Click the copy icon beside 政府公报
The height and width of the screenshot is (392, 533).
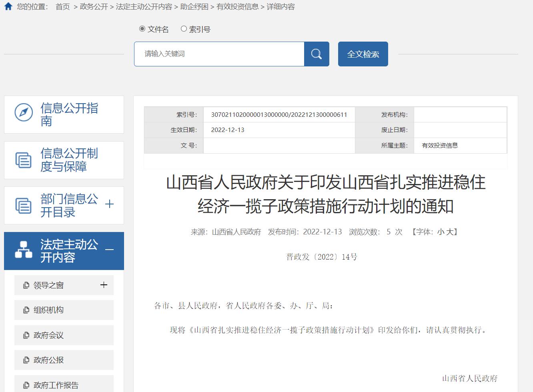(26, 360)
